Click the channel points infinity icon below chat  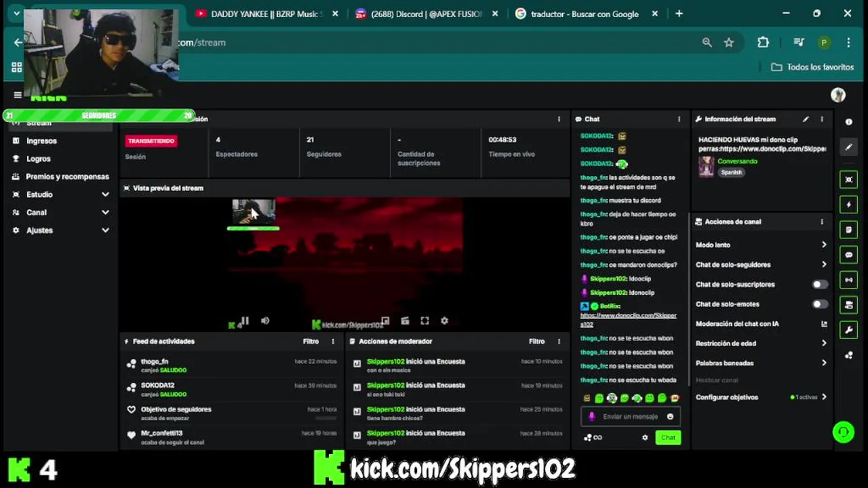[x=593, y=437]
